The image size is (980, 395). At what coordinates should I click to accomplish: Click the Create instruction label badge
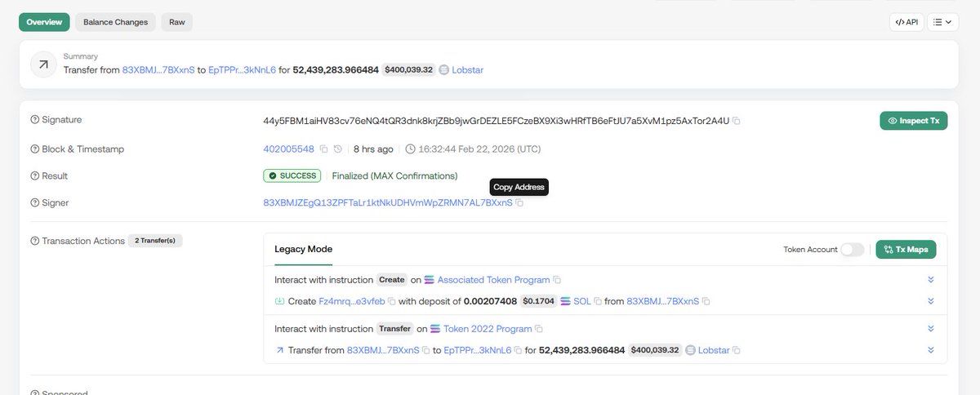coord(392,279)
